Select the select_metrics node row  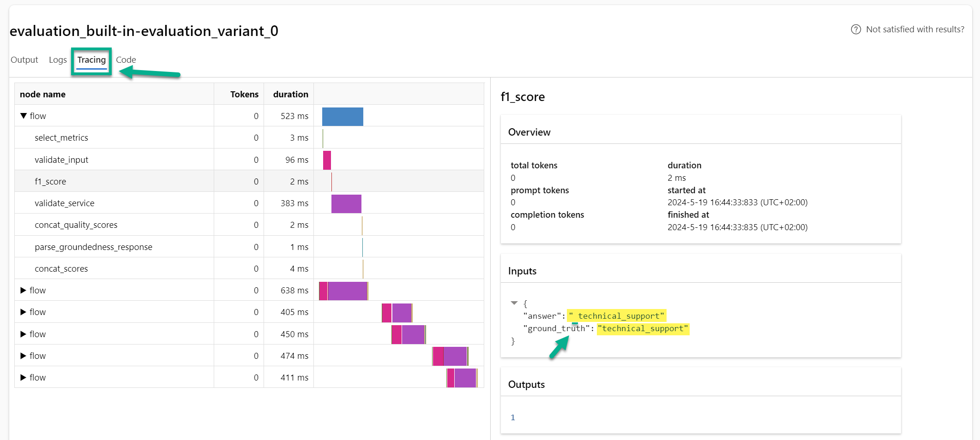[61, 138]
